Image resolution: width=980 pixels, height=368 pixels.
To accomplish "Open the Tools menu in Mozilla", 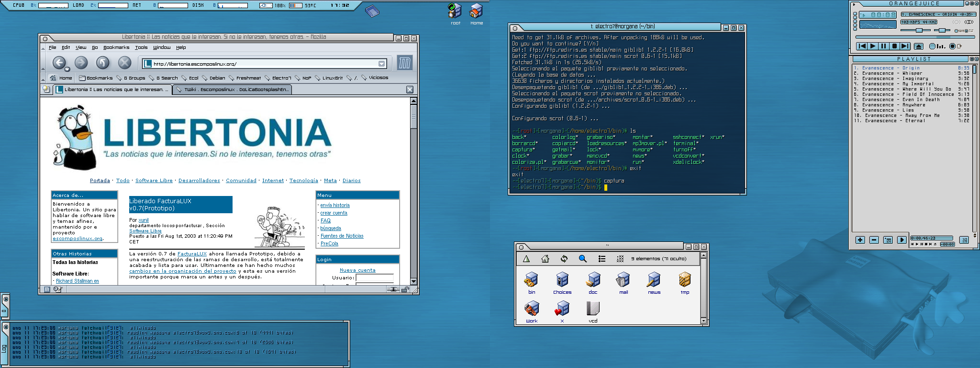I will click(x=141, y=47).
